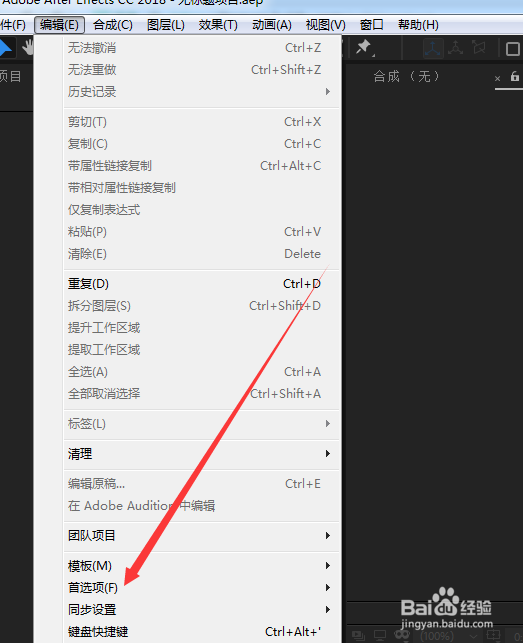Select the blue Selection arrow tool

pos(5,48)
